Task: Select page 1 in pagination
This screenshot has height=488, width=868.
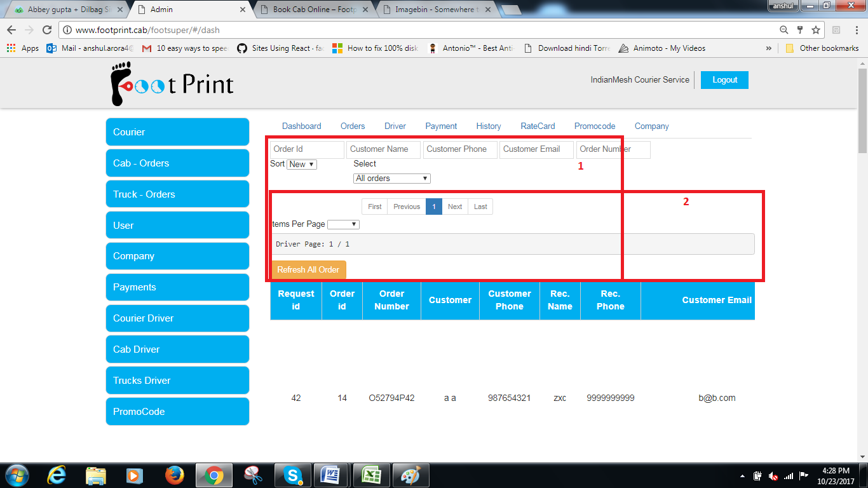Action: pos(434,207)
